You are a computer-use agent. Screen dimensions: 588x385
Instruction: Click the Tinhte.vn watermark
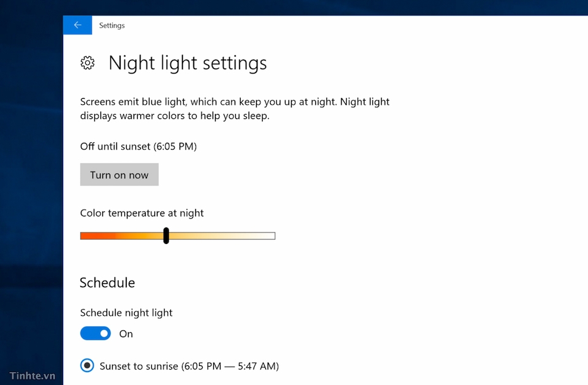tap(32, 375)
